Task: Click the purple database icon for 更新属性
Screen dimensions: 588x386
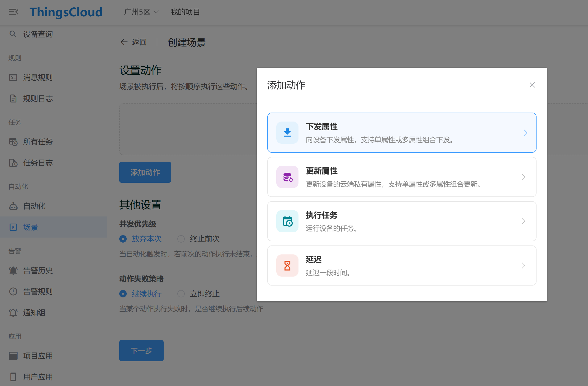Action: tap(287, 177)
